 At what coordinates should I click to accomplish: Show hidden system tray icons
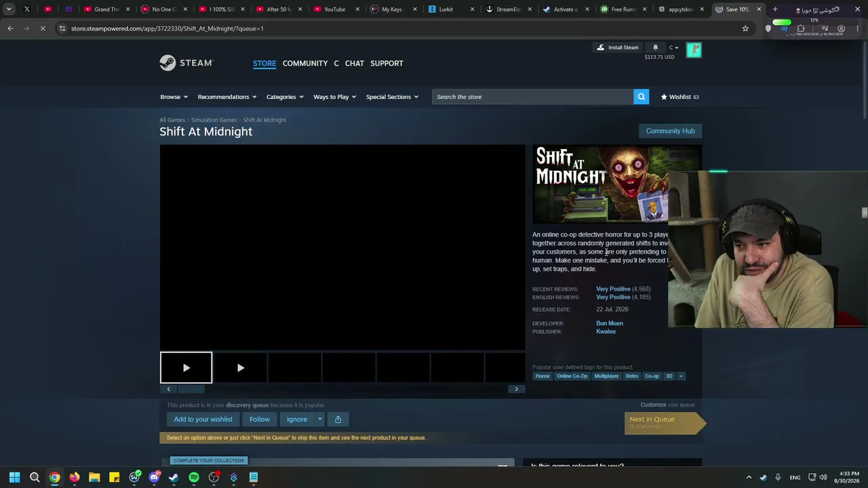749,477
